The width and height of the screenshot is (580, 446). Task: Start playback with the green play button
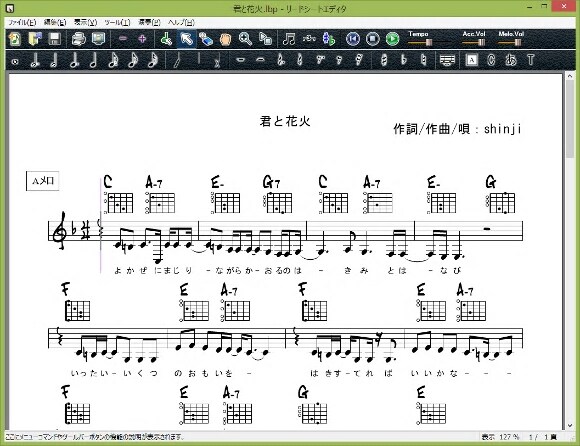click(x=392, y=39)
